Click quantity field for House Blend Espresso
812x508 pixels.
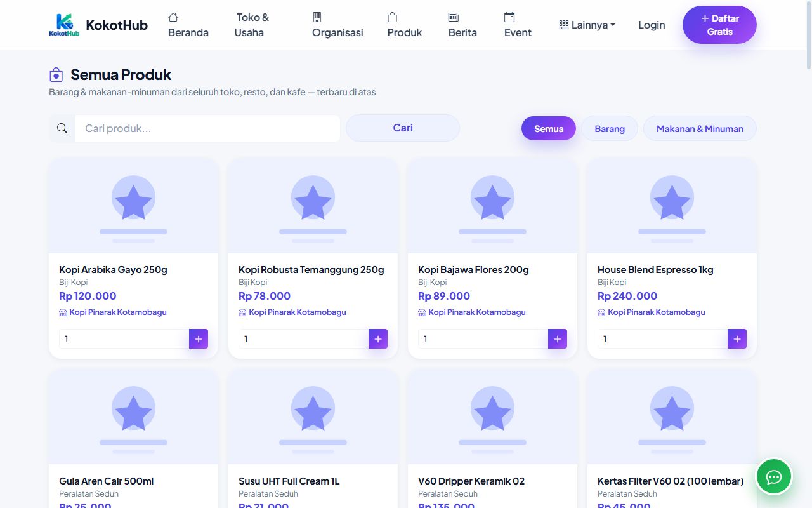(663, 339)
